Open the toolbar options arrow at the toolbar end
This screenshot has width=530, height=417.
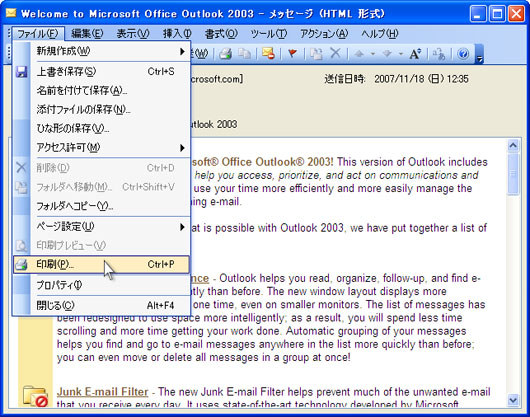(479, 55)
